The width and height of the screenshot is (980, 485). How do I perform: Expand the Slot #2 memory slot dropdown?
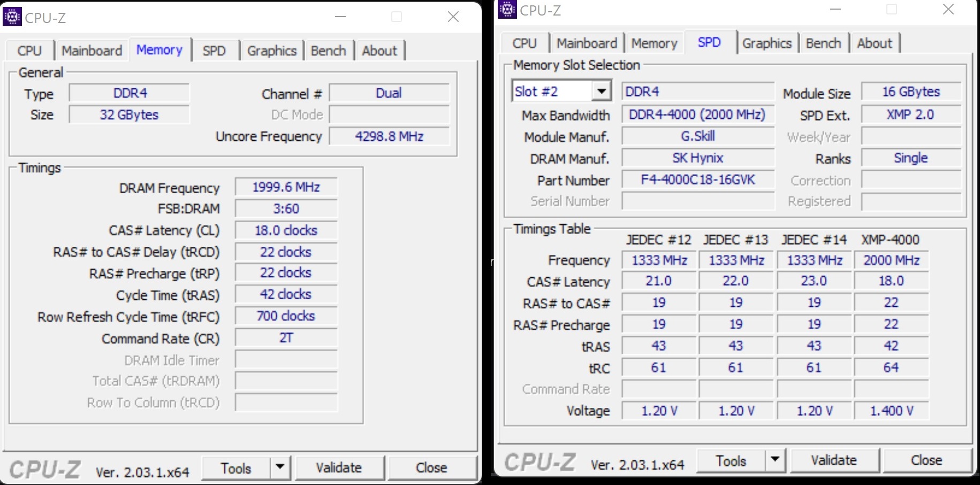[602, 92]
